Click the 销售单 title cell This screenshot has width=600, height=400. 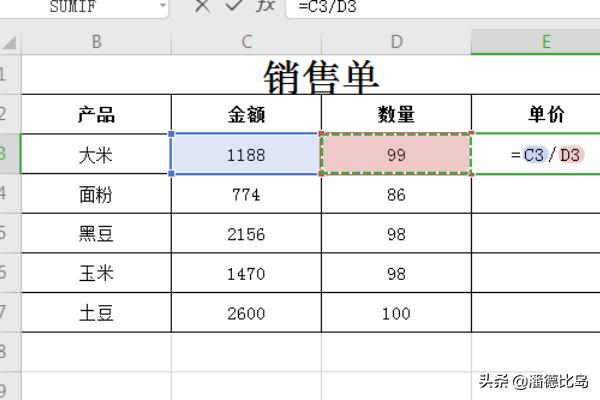coord(311,75)
